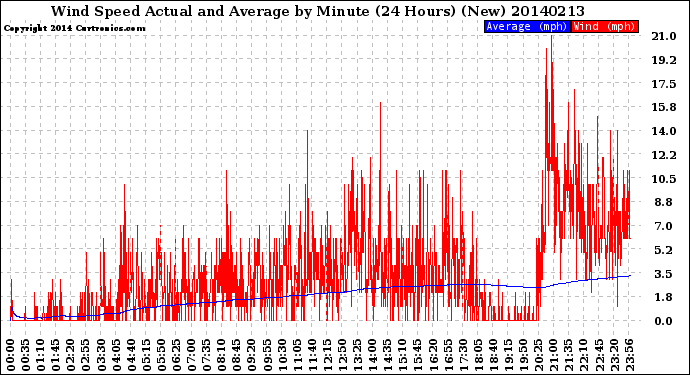Image resolution: width=690 pixels, height=375 pixels.
Task: Click the x-axis time label 11:40
Action: click(x=312, y=355)
